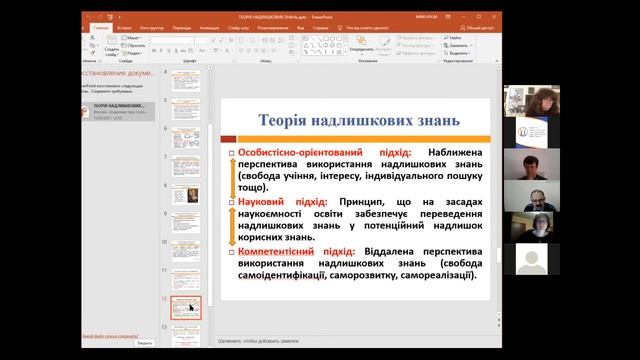Click the Cut scissors icon in Clipboard group
The width and height of the screenshot is (640, 360).
[x=92, y=37]
